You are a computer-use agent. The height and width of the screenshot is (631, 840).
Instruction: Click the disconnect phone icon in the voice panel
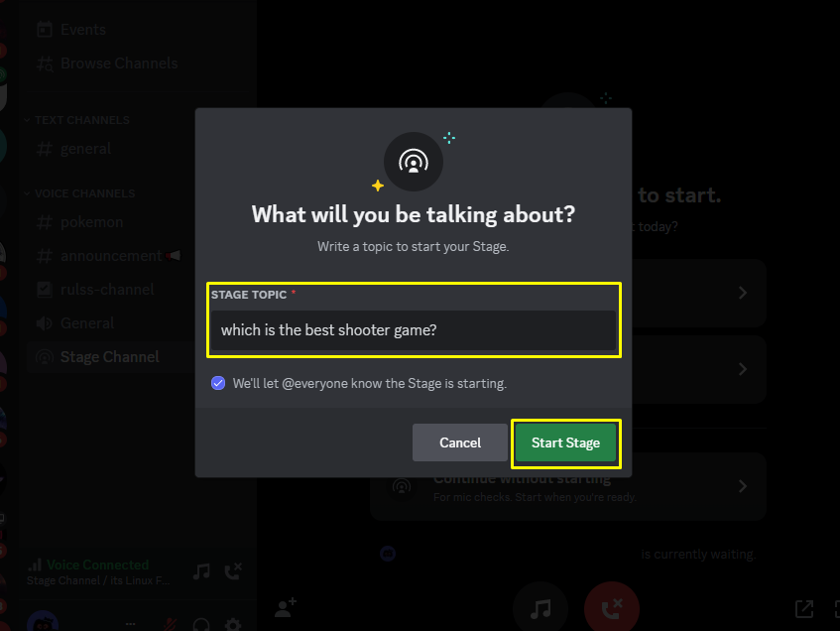(x=233, y=571)
